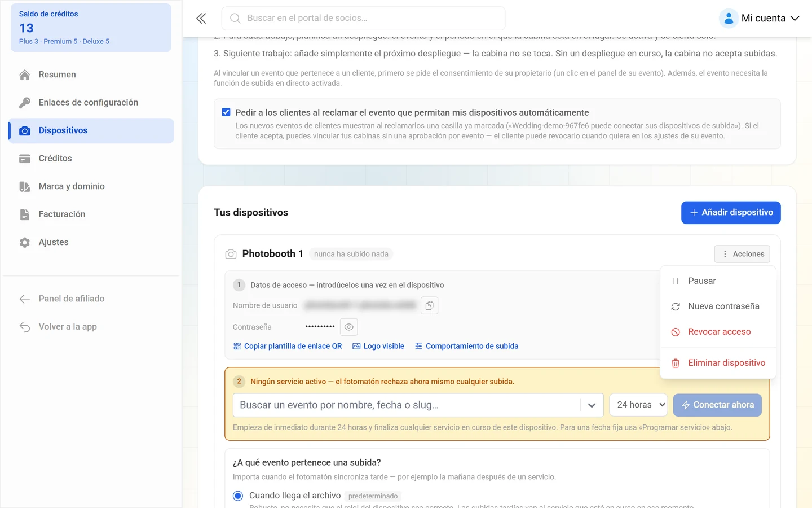812x508 pixels.
Task: Click the return arrow beside Volver a la app
Action: pos(25,327)
